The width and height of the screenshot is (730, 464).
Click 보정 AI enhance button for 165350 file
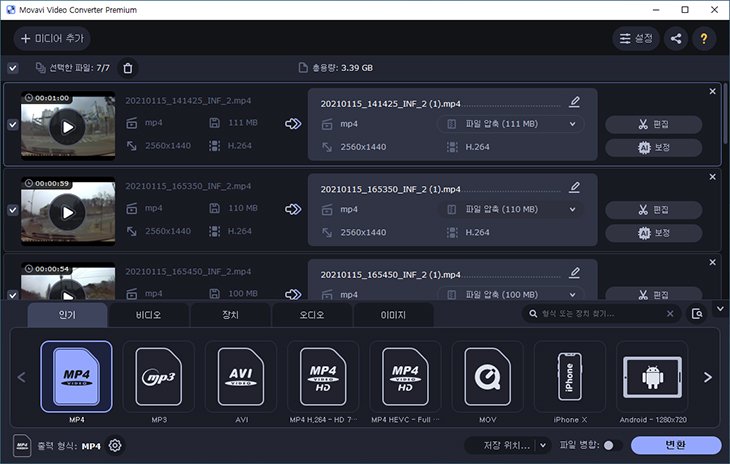click(x=654, y=233)
